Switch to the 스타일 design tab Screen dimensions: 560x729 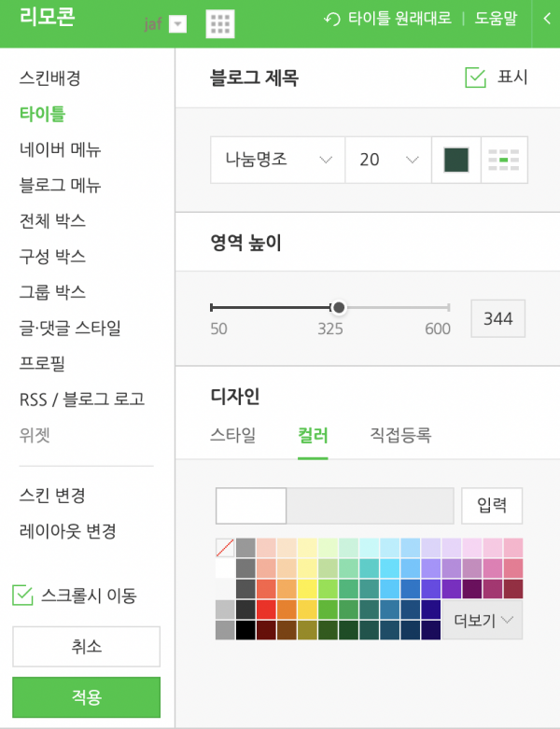232,435
